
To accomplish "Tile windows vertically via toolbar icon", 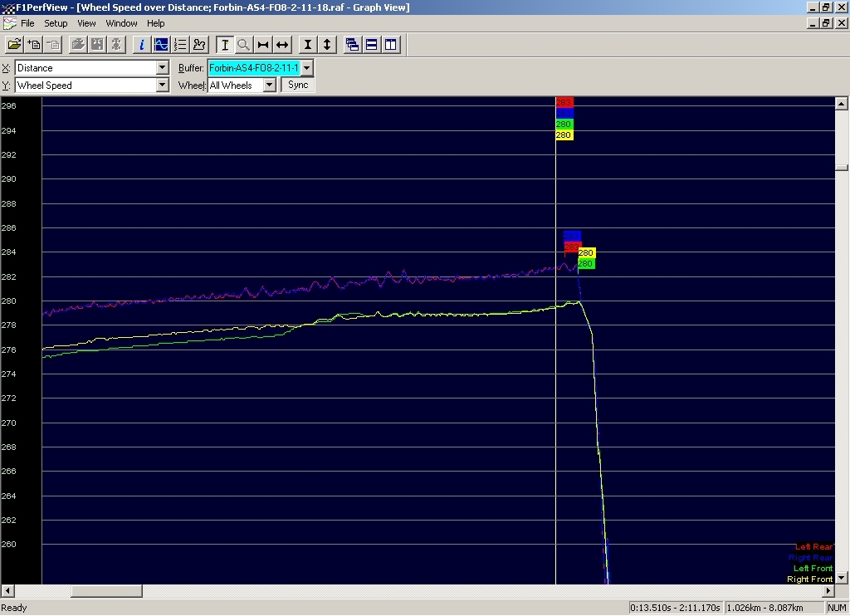I will coord(390,45).
